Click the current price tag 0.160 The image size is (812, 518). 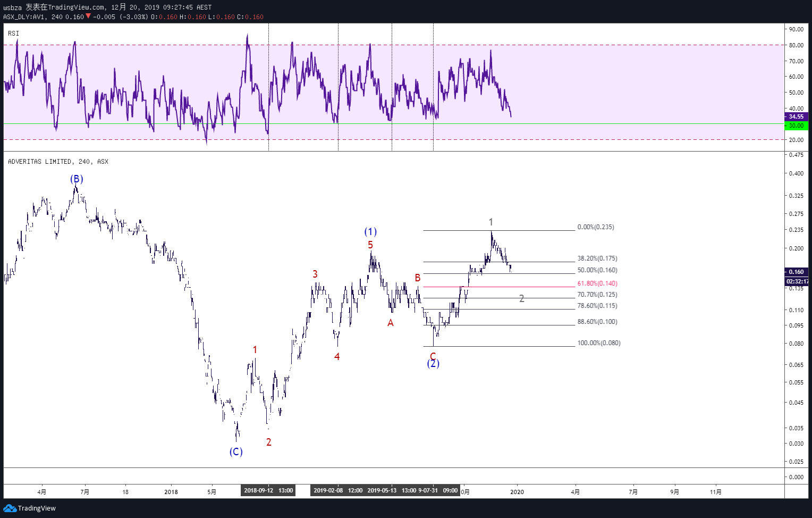796,272
